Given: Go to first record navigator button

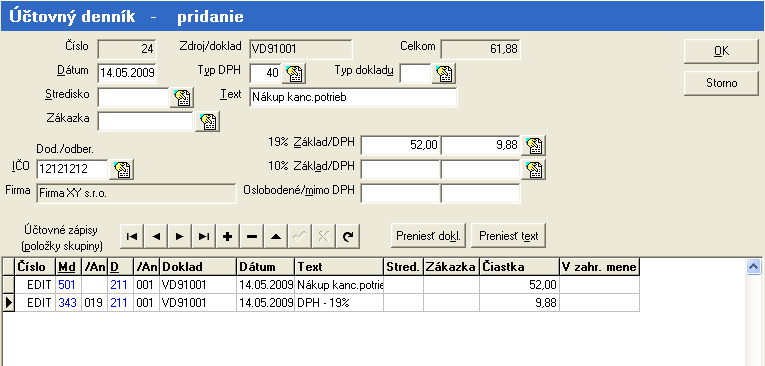Looking at the screenshot, I should tap(132, 236).
